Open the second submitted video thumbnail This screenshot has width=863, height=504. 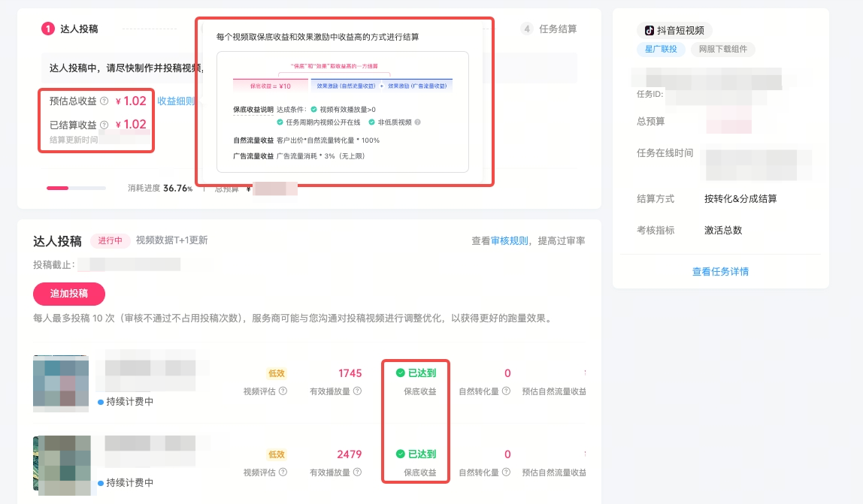tap(61, 463)
